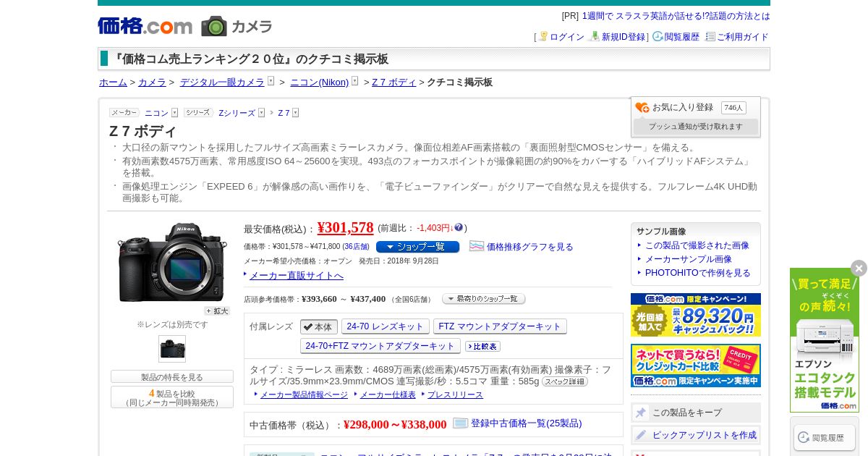868x456 pixels.
Task: Open the メーカー直販サイトへ link
Action: [296, 275]
